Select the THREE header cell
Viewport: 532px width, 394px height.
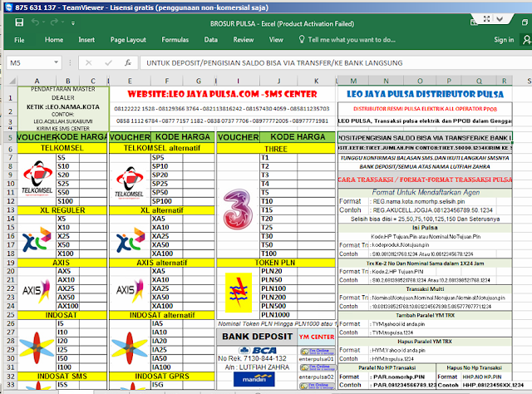click(275, 149)
